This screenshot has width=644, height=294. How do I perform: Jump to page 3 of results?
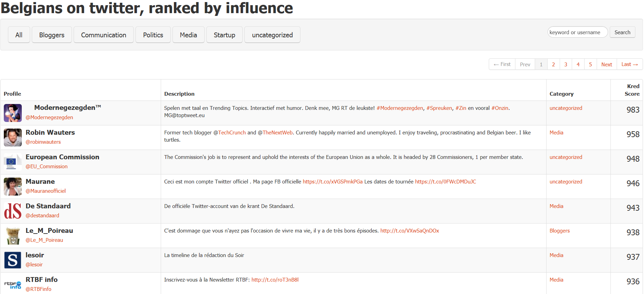click(x=566, y=64)
